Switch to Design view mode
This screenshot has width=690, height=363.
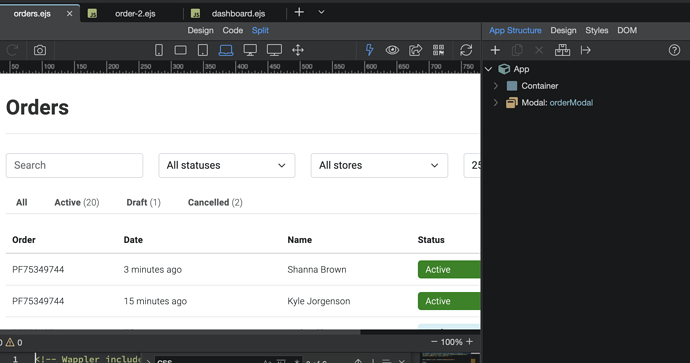(200, 30)
